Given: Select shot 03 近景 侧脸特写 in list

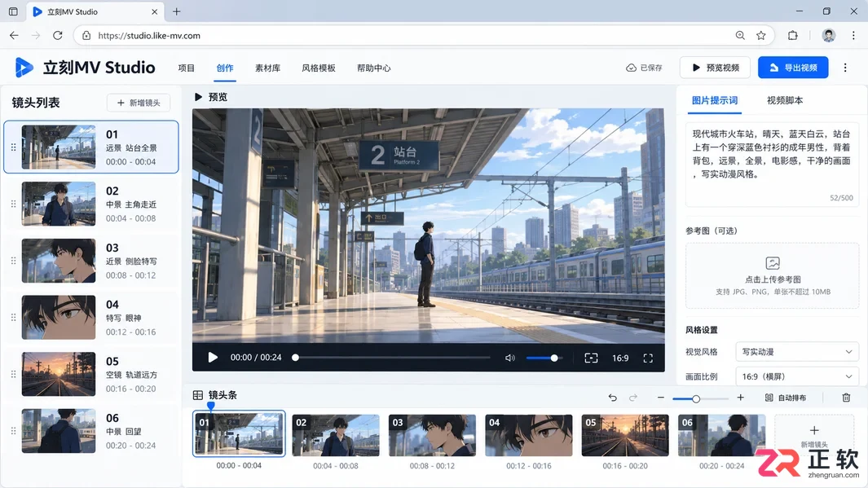Looking at the screenshot, I should click(91, 261).
